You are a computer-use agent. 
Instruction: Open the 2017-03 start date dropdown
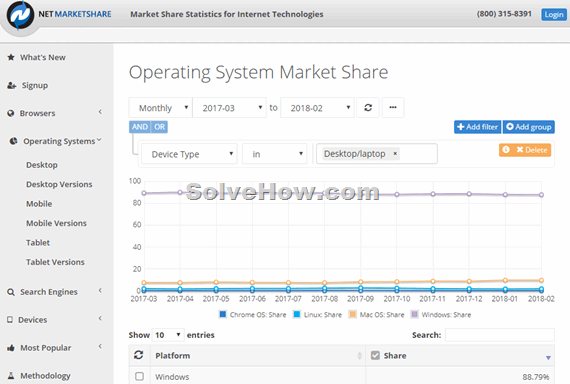click(229, 108)
